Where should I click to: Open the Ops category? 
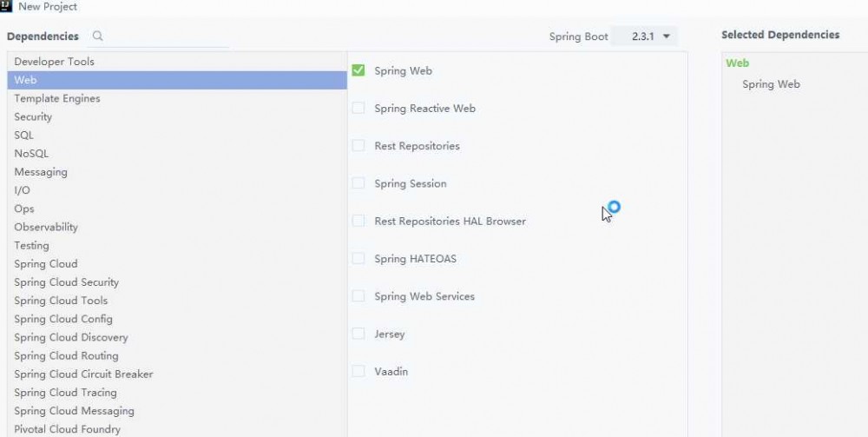[177, 209]
